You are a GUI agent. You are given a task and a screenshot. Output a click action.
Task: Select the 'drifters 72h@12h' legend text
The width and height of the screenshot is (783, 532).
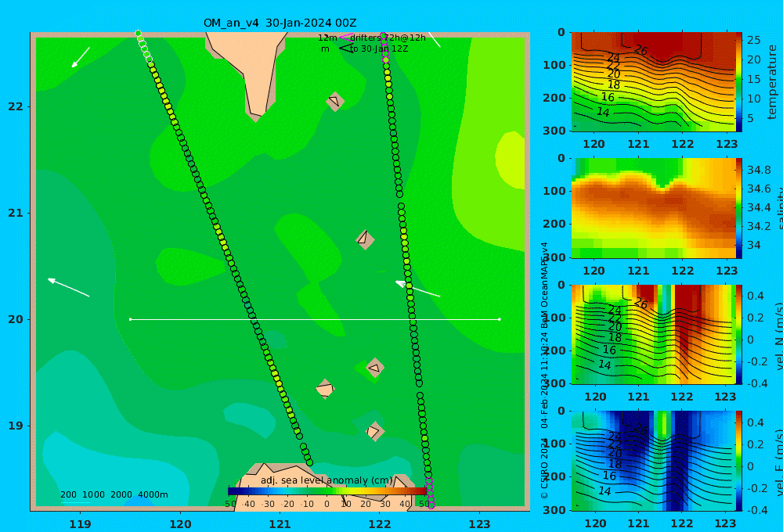(388, 38)
